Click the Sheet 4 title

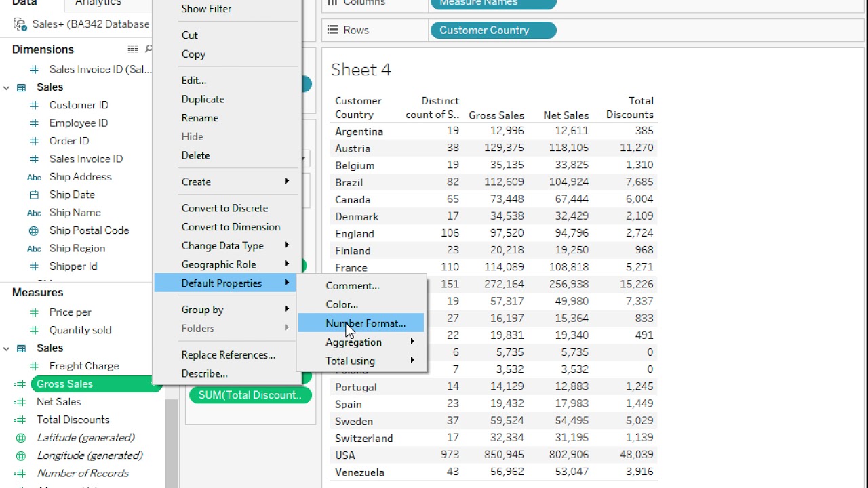[x=361, y=70]
